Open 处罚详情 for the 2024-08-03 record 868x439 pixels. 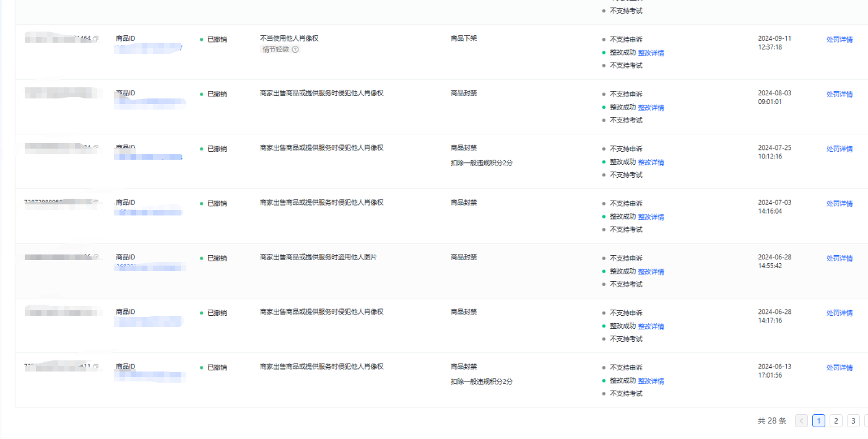(839, 94)
